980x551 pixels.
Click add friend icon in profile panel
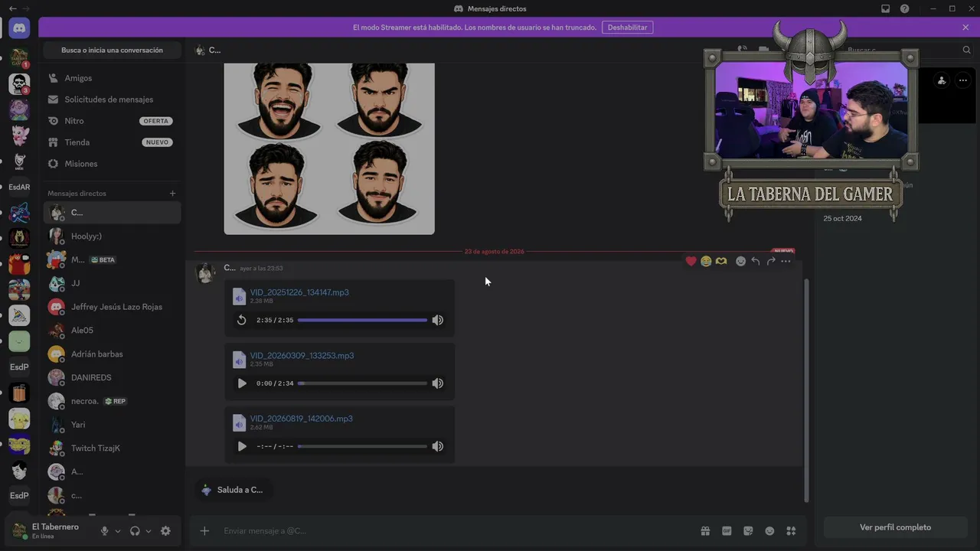(x=942, y=80)
